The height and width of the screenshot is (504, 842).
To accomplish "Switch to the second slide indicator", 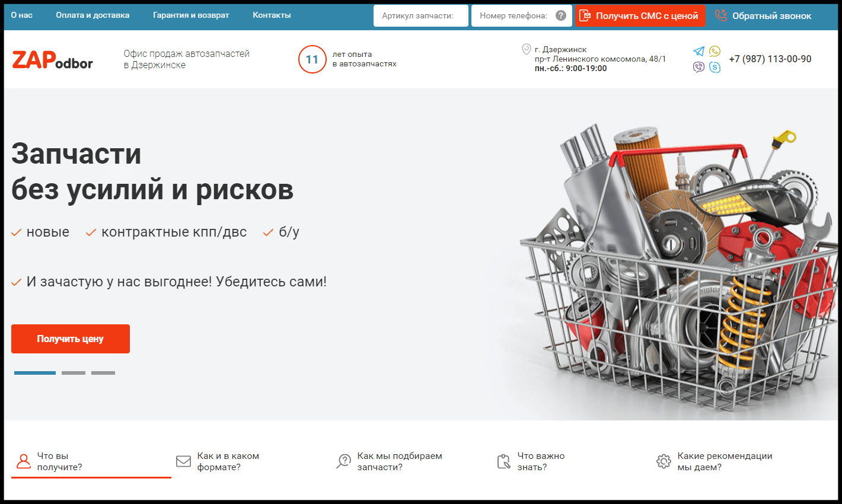I will coord(74,373).
